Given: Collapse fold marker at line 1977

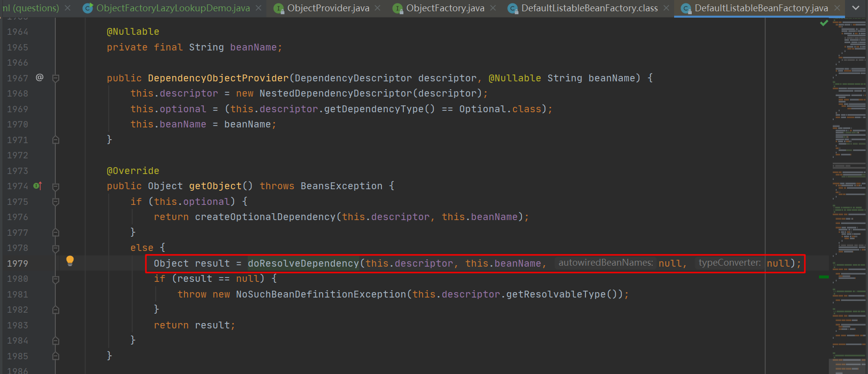Looking at the screenshot, I should (x=56, y=232).
